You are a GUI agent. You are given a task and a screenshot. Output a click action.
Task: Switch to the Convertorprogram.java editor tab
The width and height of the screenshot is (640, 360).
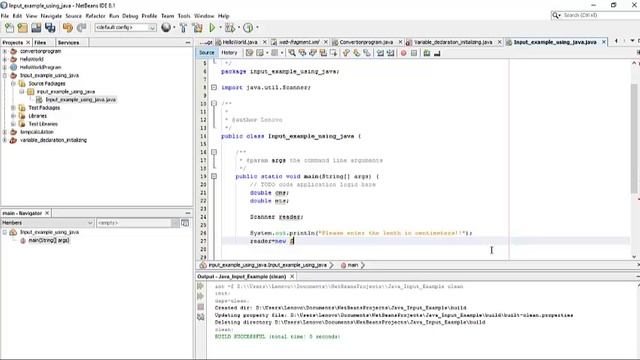click(366, 42)
